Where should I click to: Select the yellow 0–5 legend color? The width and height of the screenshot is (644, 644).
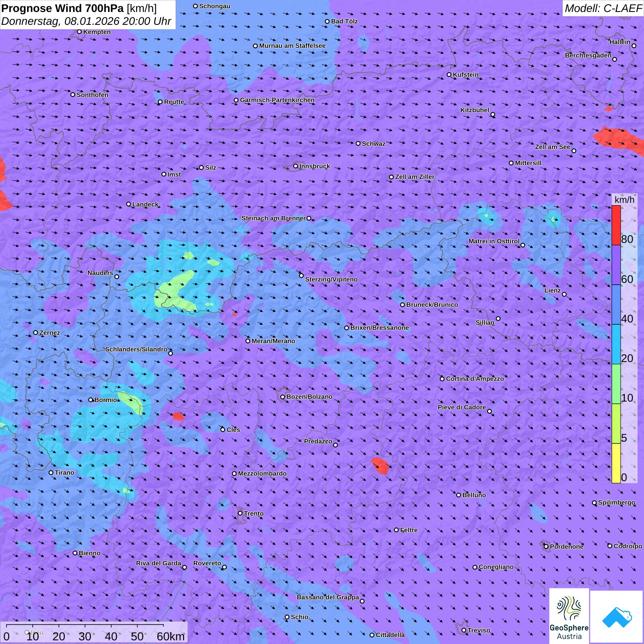tap(616, 463)
